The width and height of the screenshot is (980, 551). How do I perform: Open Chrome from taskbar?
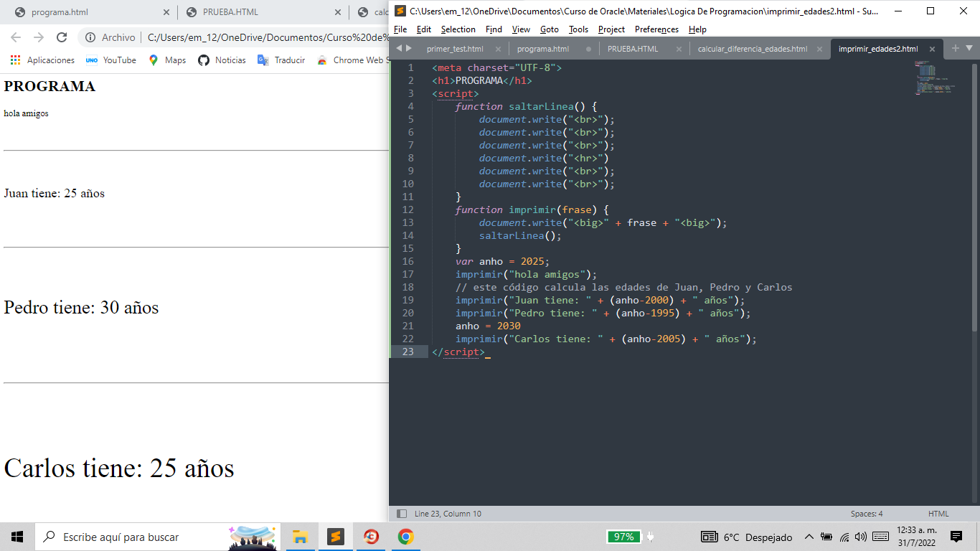[405, 537]
